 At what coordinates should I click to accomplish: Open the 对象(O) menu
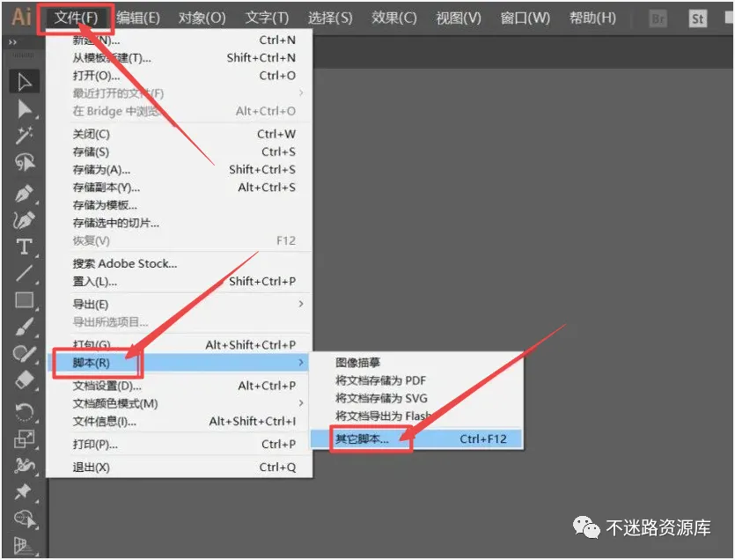[202, 18]
